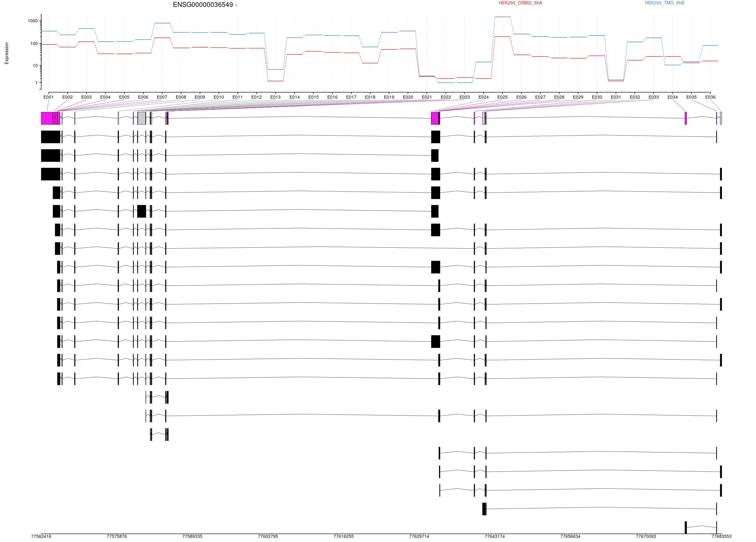
Task: Click exon label E014
Action: click(294, 97)
